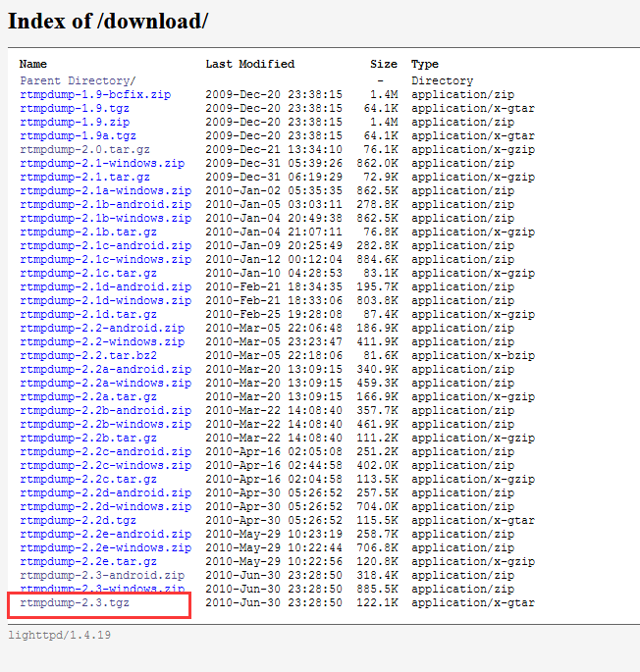640x672 pixels.
Task: Open the rtmpdump-1.9.tgz link
Action: 75,108
